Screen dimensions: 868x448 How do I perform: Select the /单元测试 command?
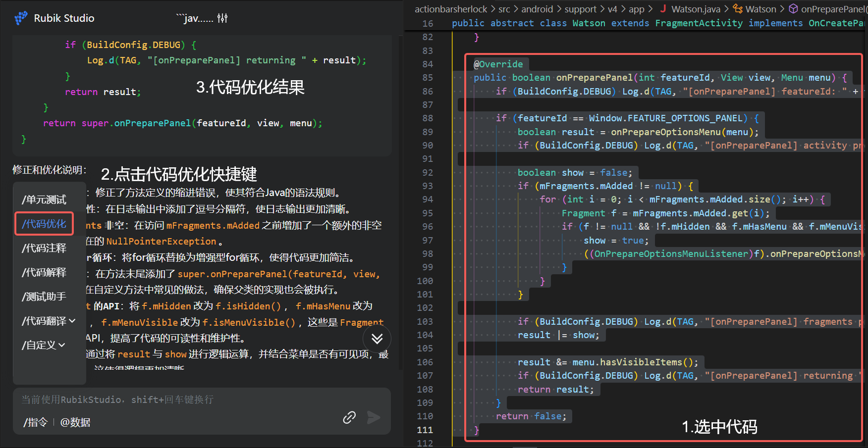44,199
